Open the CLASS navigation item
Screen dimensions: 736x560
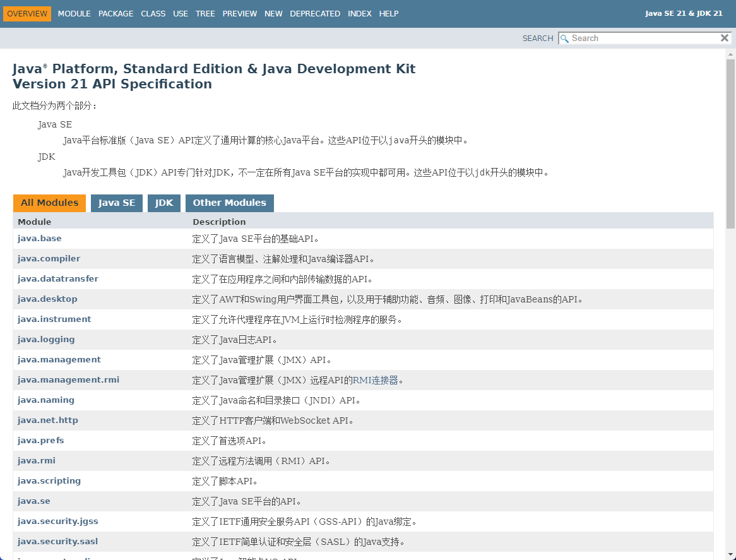coord(153,14)
